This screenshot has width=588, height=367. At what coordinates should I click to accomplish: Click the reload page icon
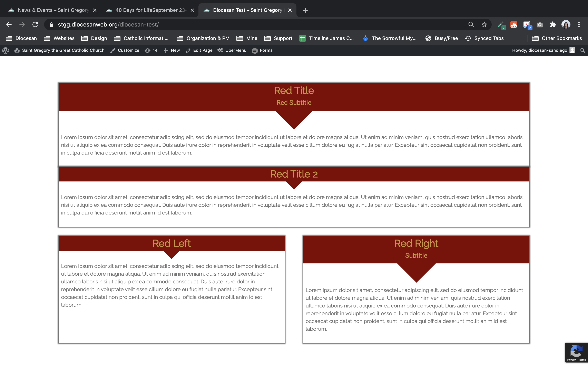tap(35, 24)
